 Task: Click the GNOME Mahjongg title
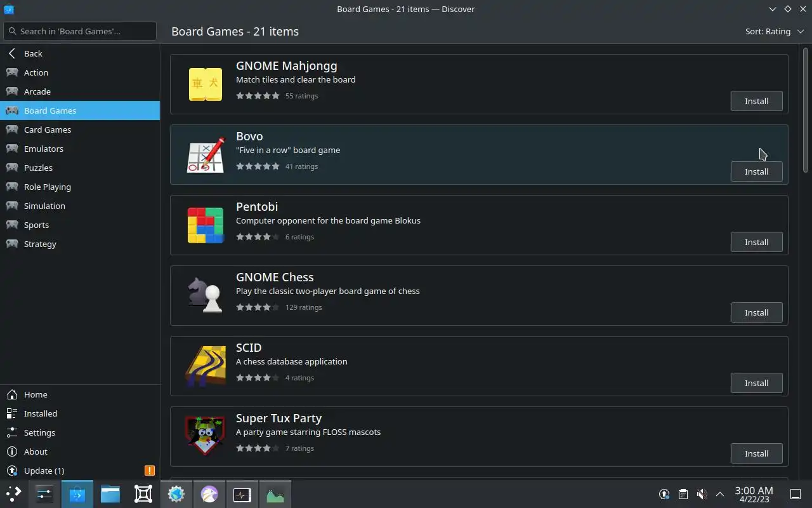click(x=286, y=66)
